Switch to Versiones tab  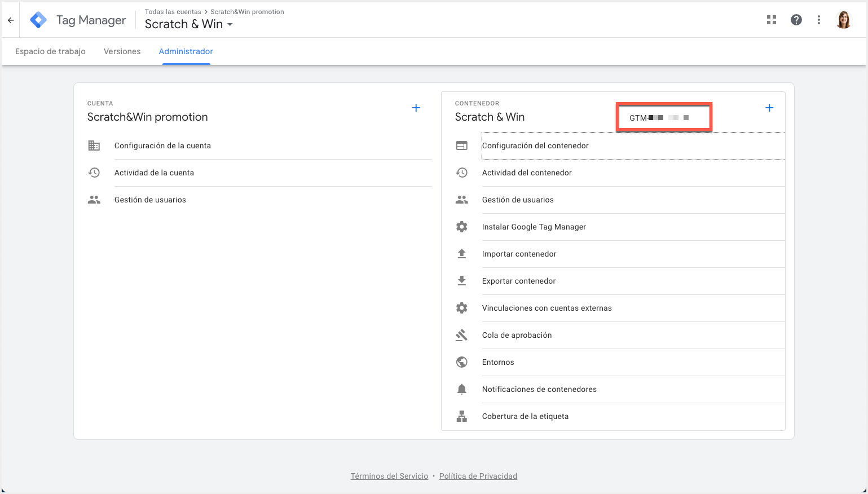click(122, 51)
